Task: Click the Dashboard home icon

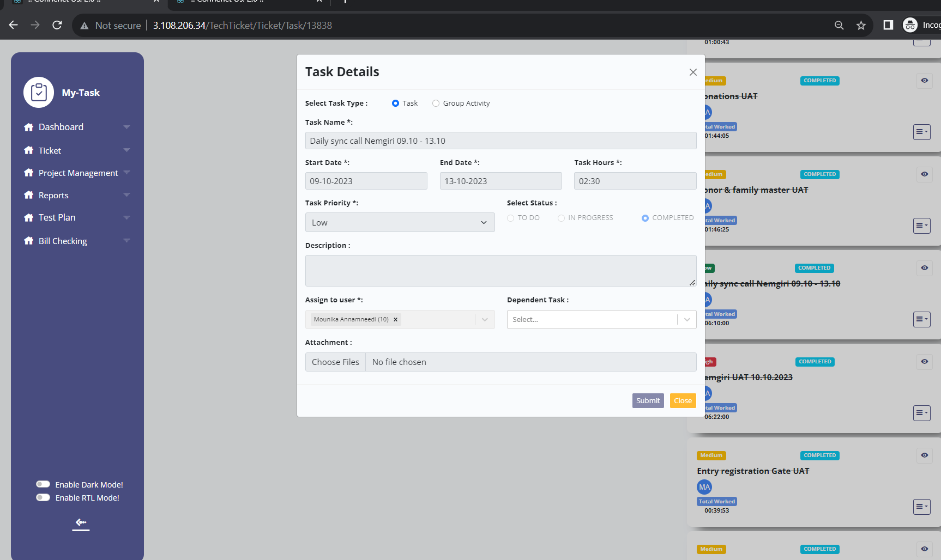Action: point(29,127)
